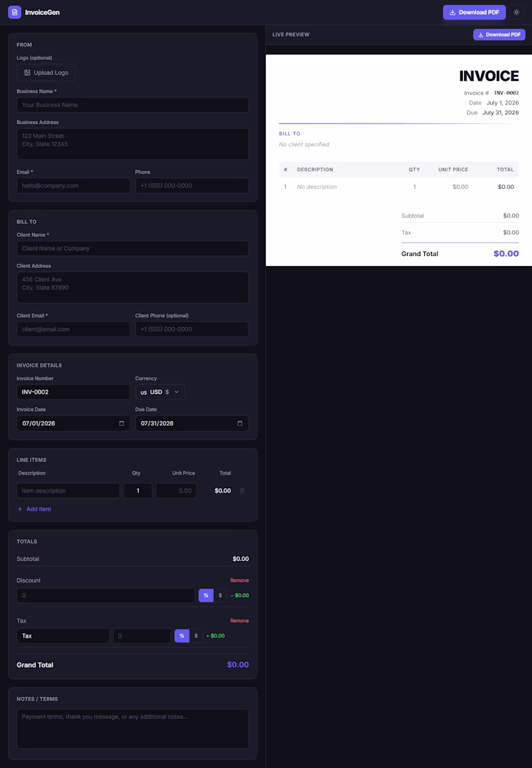Click the Client Address textarea
Screen dimensions: 532x768
(x=132, y=287)
